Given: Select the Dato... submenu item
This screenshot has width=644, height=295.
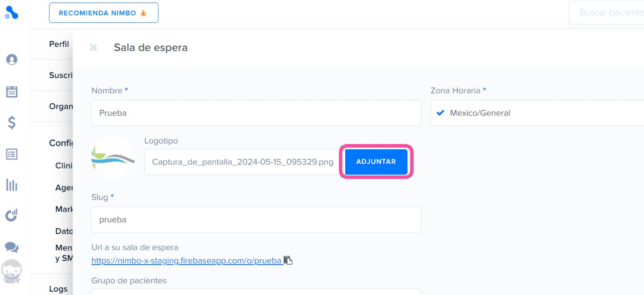Looking at the screenshot, I should [64, 231].
